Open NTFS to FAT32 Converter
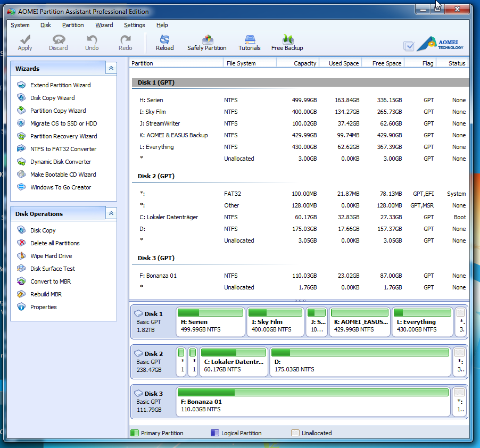480x448 pixels. coord(63,149)
